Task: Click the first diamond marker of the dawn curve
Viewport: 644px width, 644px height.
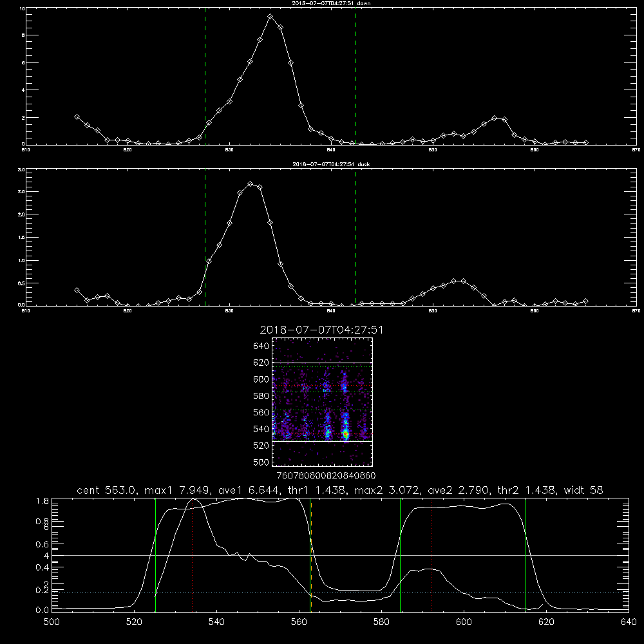Action: [77, 117]
